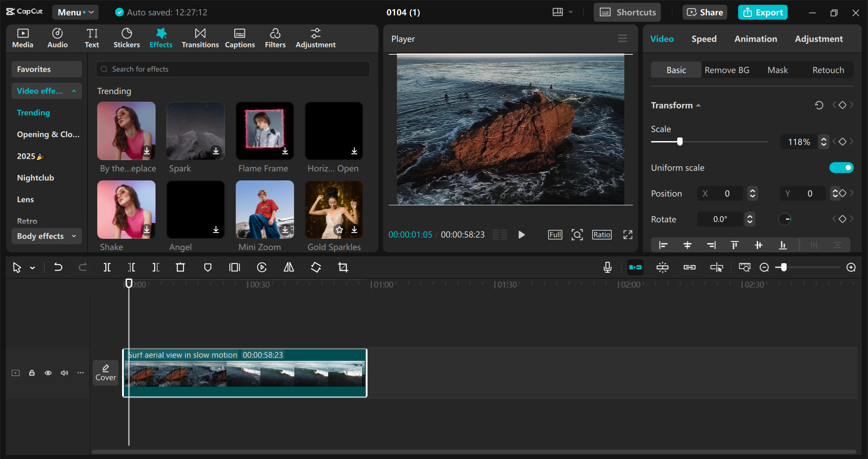Split the clip at the playhead
The height and width of the screenshot is (459, 868).
107,267
